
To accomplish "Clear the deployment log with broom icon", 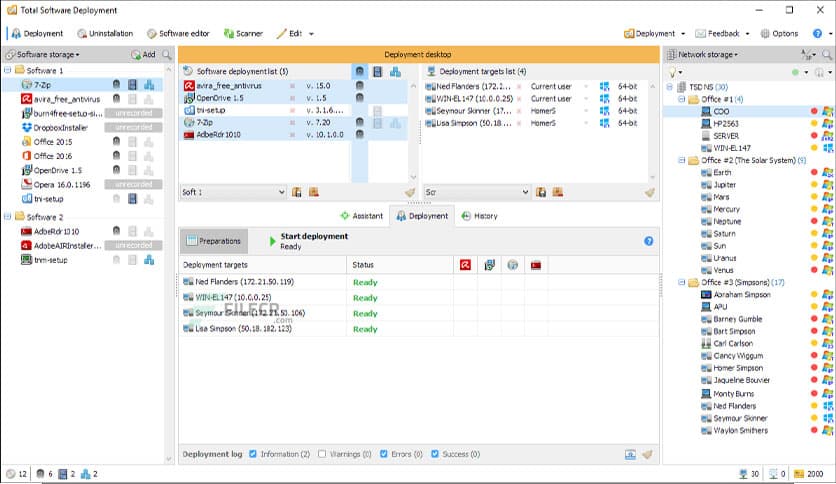I will pos(647,454).
